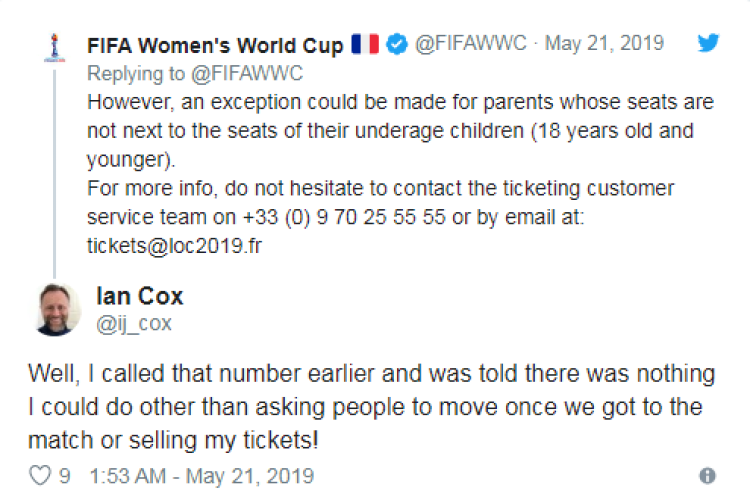This screenshot has width=750, height=503.
Task: Click the 1:53 AM - May 21, 2019 timestamp
Action: [x=201, y=476]
